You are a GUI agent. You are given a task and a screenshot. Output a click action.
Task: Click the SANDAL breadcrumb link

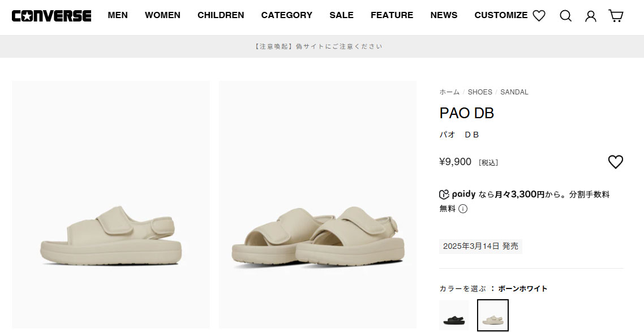(514, 92)
